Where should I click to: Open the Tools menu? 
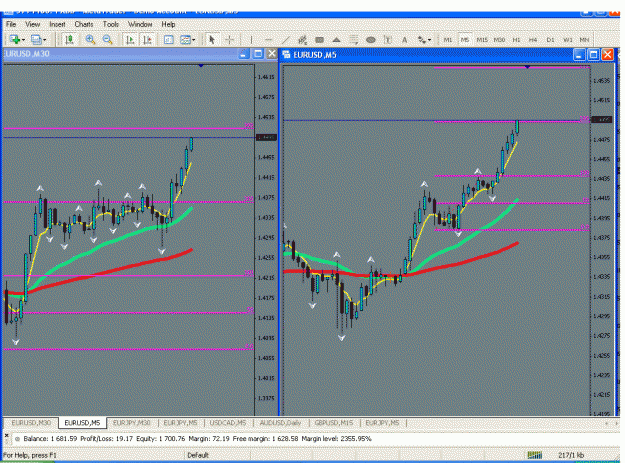pos(110,24)
